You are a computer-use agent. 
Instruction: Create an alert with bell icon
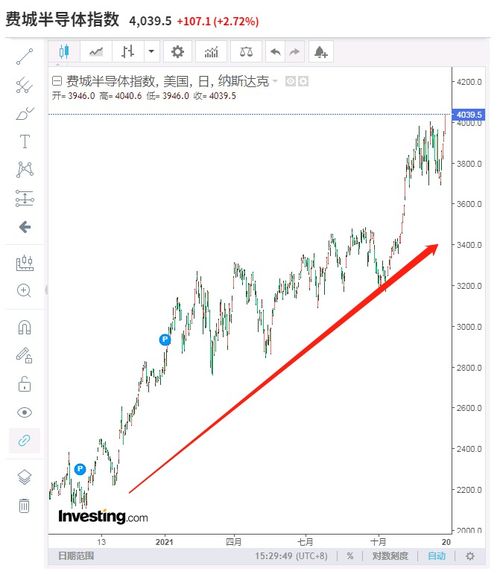pos(321,52)
